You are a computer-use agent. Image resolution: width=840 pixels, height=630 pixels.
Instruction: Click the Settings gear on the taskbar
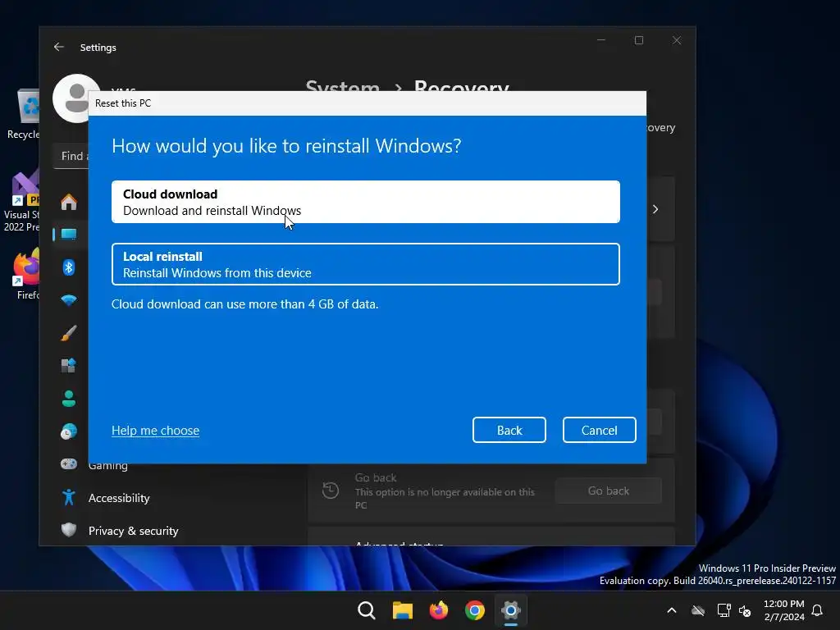click(x=511, y=610)
